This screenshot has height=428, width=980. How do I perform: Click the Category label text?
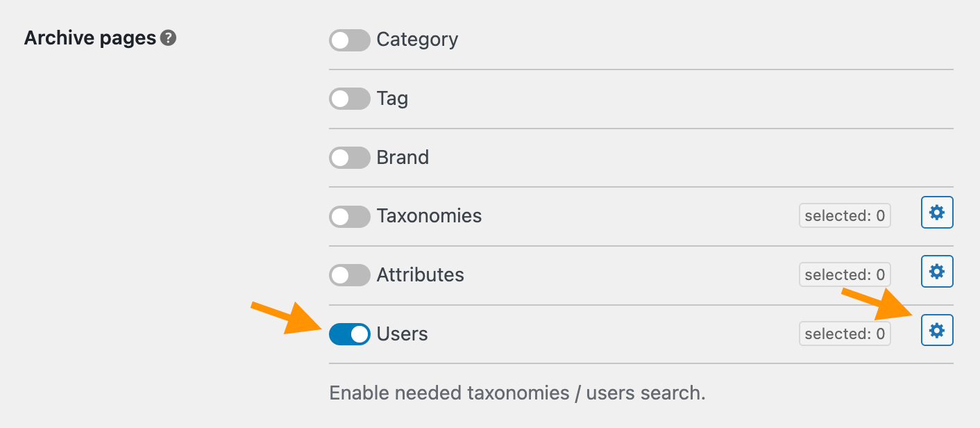417,40
